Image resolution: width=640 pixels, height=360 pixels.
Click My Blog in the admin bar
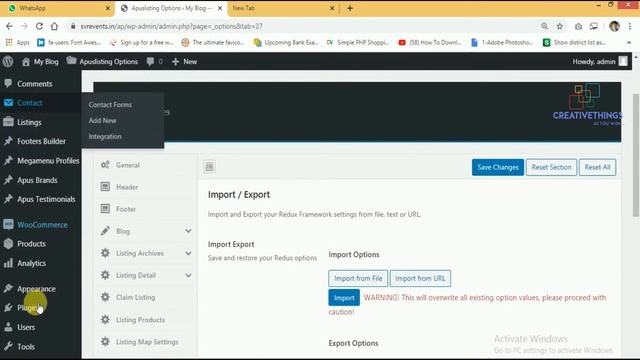tap(40, 62)
